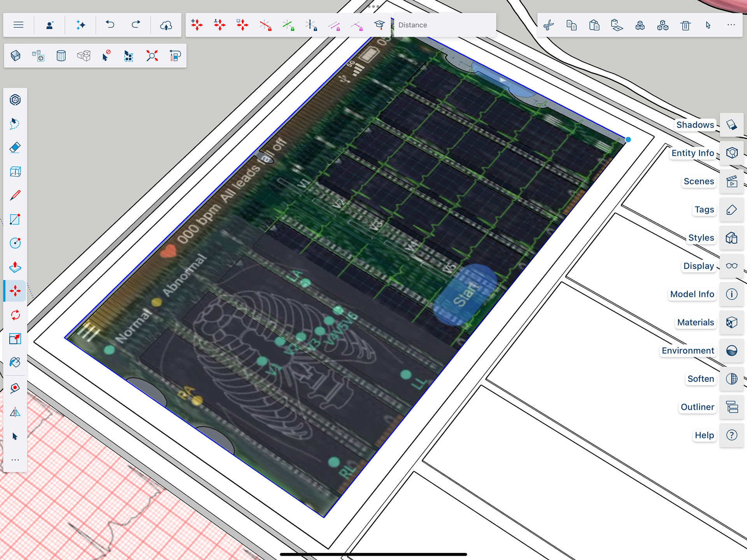Screen dimensions: 747x560
Task: Select the Pencil line tool
Action: click(15, 195)
